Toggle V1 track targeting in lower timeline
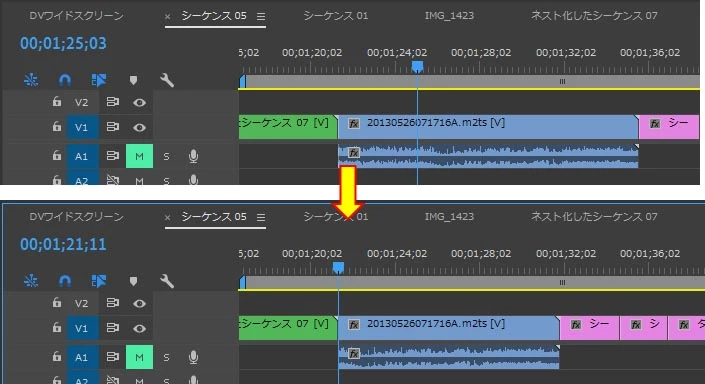The width and height of the screenshot is (705, 384). 82,328
